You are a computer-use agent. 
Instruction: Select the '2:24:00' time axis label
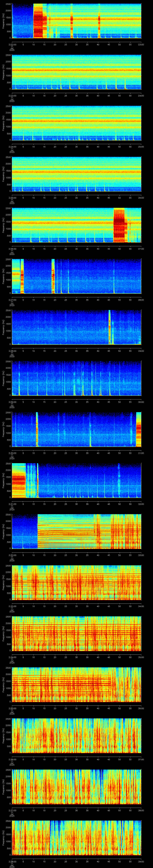coord(12,147)
